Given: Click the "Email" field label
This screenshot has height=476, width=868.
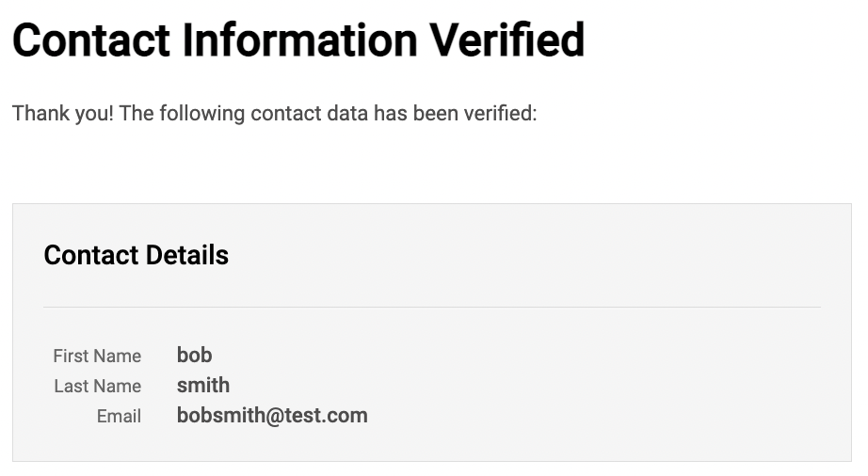Looking at the screenshot, I should [x=119, y=416].
